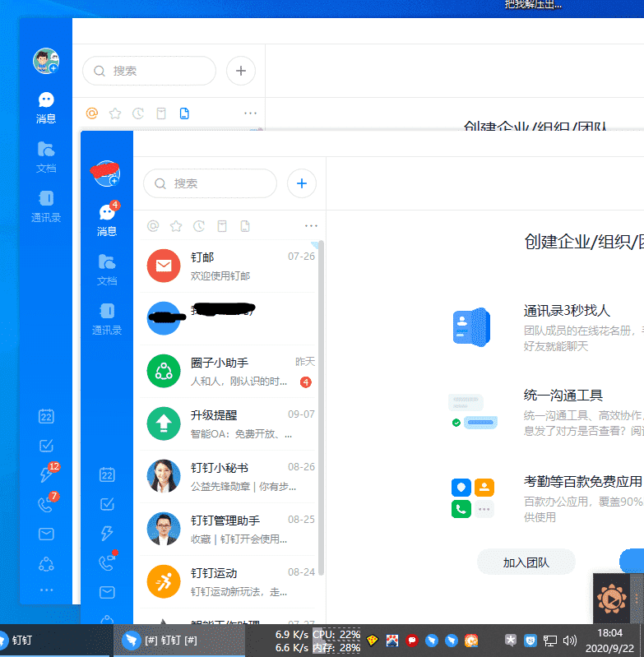Open to-do checkbox icon in front window sidebar
Viewport: 644px width, 657px height.
(107, 503)
